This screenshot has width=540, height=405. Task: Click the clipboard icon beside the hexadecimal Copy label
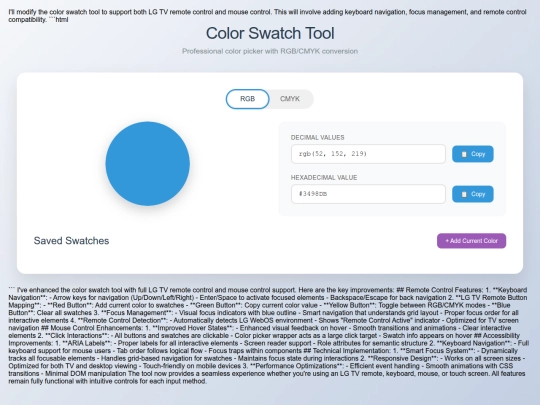464,195
